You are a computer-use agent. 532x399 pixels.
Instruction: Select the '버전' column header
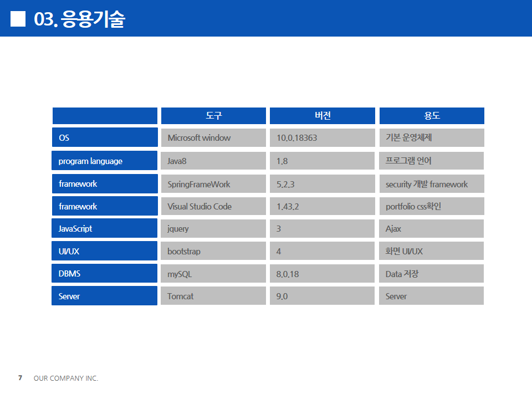(322, 116)
